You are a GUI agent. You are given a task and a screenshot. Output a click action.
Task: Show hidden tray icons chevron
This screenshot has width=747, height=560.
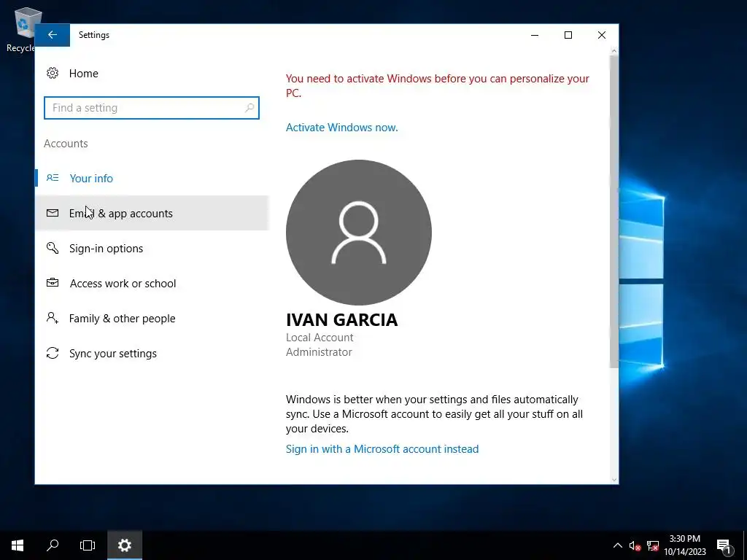click(x=617, y=545)
